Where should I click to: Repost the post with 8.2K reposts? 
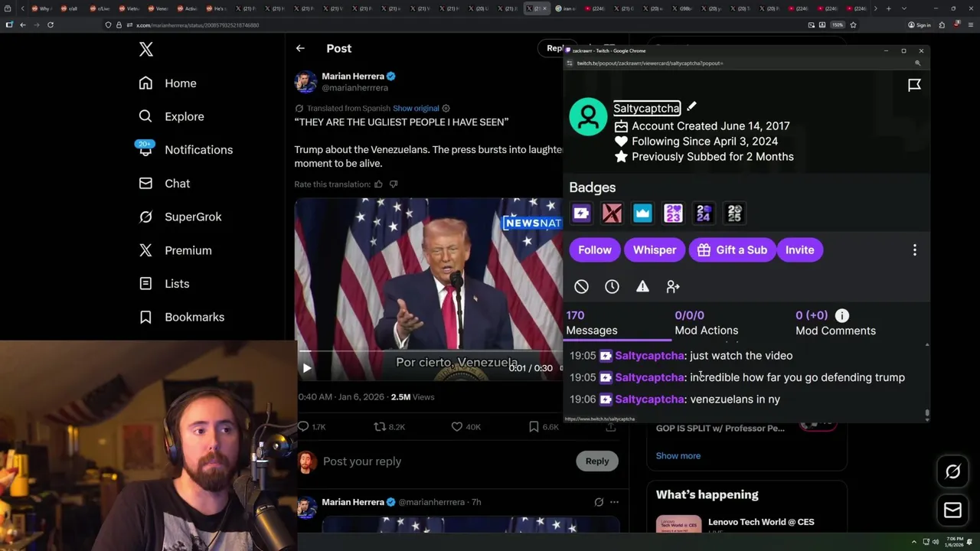point(389,427)
